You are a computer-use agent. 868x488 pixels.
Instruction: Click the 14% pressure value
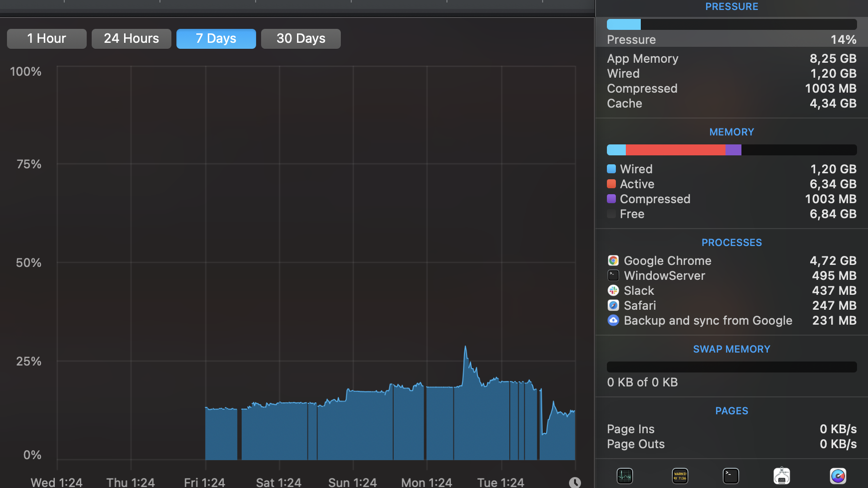(x=844, y=39)
